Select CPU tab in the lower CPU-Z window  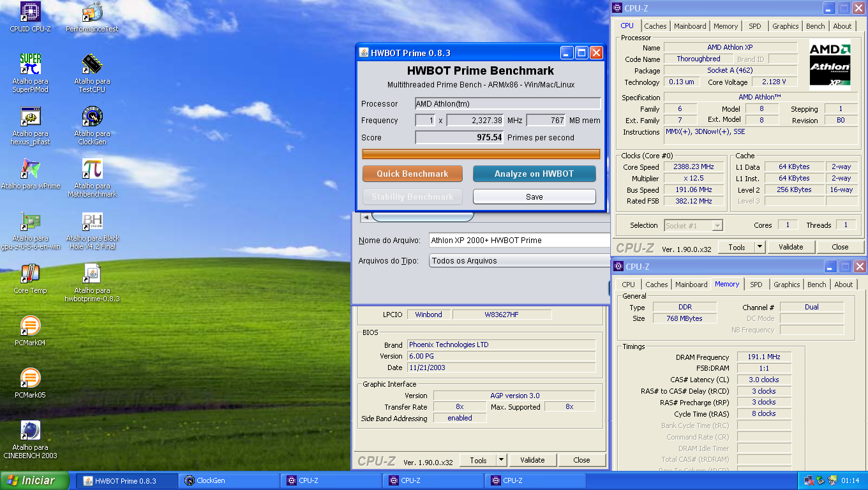point(629,285)
